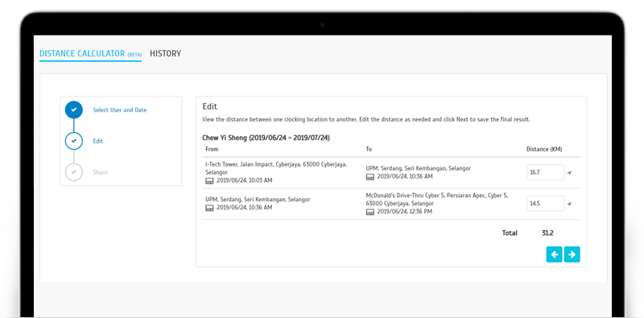Click the Select User and Date step circle
644x318 pixels.
(74, 110)
